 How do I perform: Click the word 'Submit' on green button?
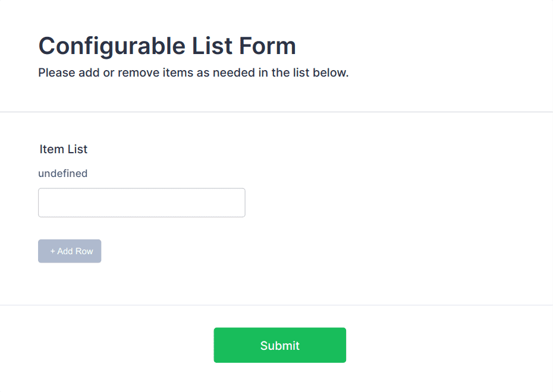279,346
